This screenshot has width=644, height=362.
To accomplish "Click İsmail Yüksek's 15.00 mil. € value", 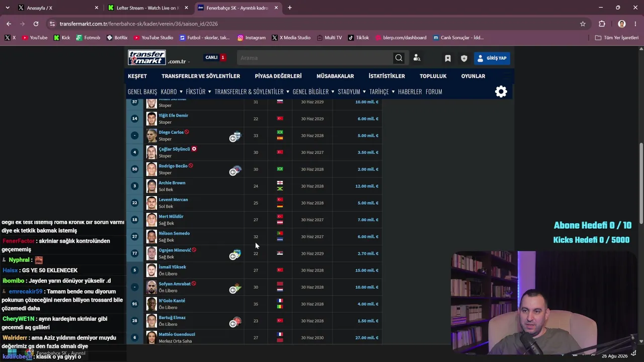I will (x=367, y=270).
